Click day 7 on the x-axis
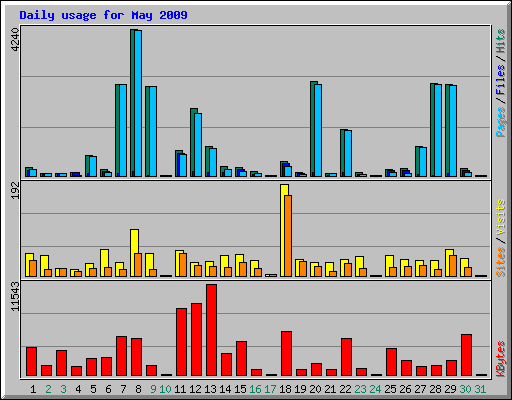 (x=123, y=389)
